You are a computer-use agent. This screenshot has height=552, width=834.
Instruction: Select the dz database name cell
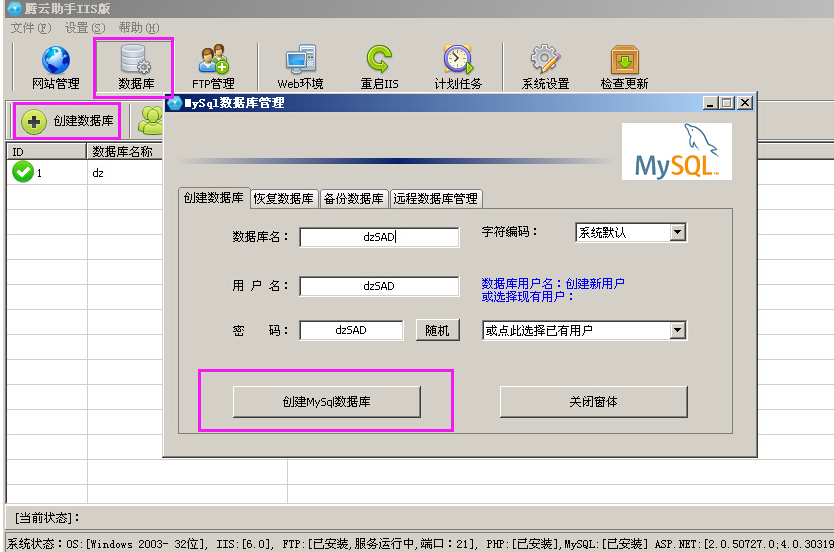tap(124, 173)
